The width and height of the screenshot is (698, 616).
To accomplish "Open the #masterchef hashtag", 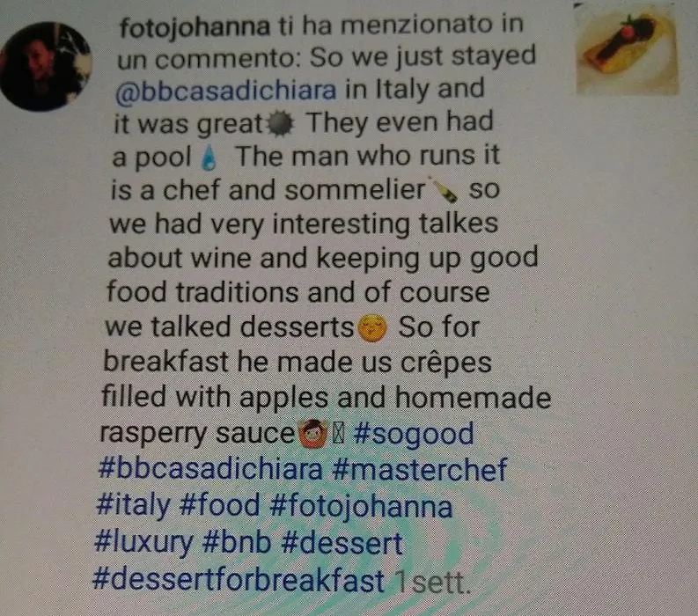I will (x=419, y=469).
